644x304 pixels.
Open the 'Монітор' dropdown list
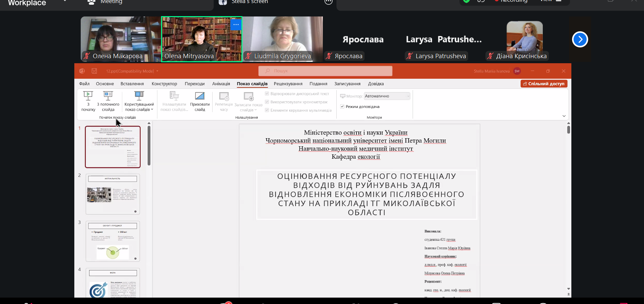coord(387,96)
